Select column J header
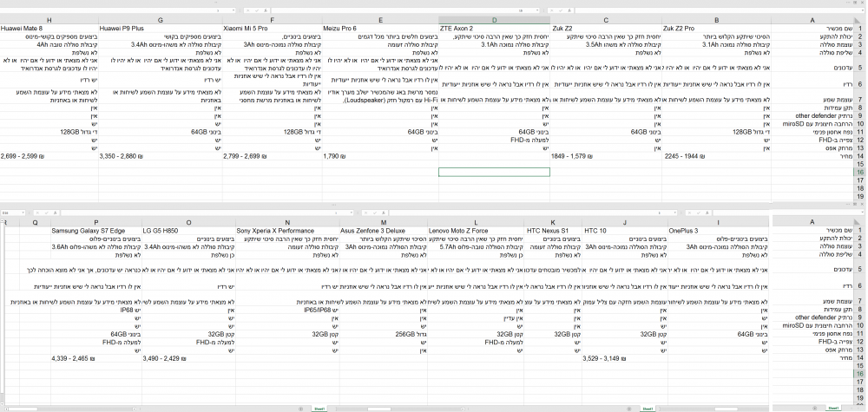Screen dimensions: 868x412 point(625,222)
